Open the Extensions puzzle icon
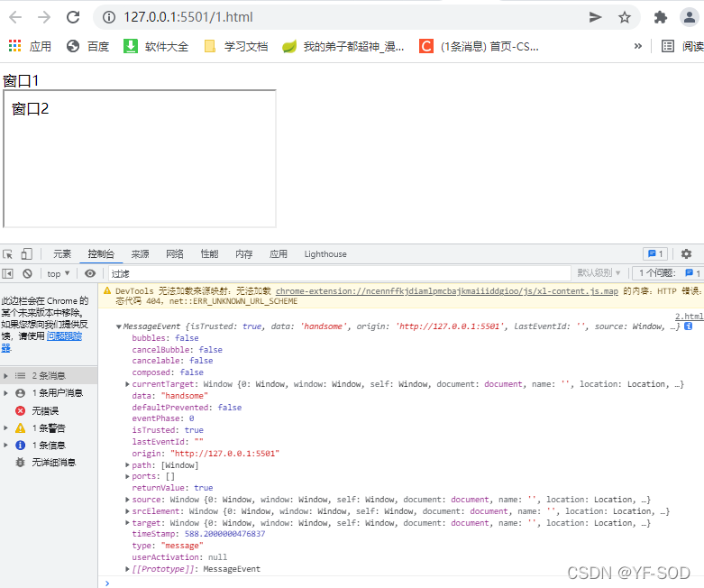Image resolution: width=704 pixels, height=588 pixels. (x=661, y=17)
